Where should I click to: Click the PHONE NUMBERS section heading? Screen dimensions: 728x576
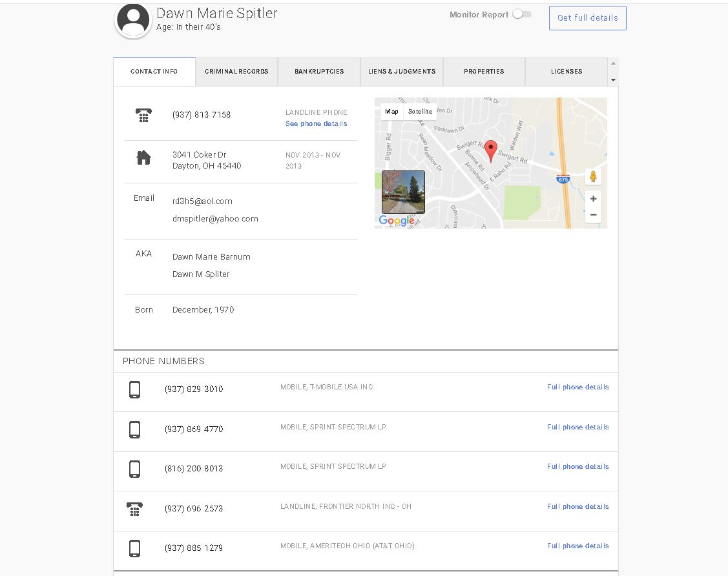coord(163,361)
